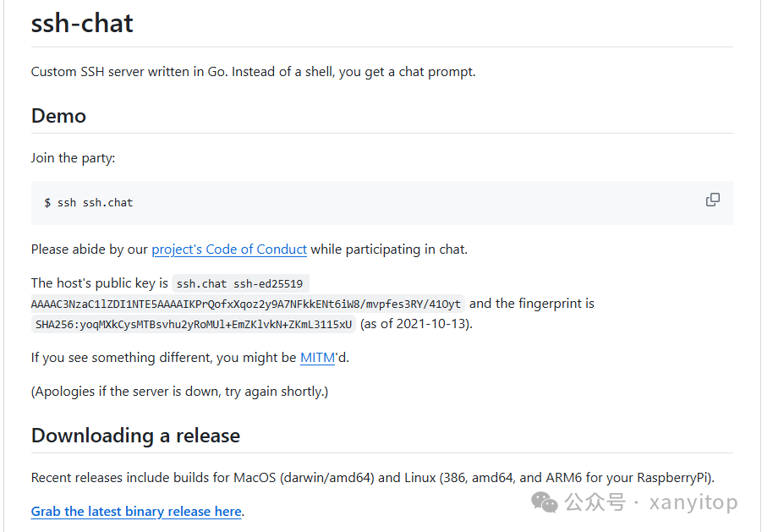Click the 'If you see something different' sentence
This screenshot has height=532, width=762.
163,358
